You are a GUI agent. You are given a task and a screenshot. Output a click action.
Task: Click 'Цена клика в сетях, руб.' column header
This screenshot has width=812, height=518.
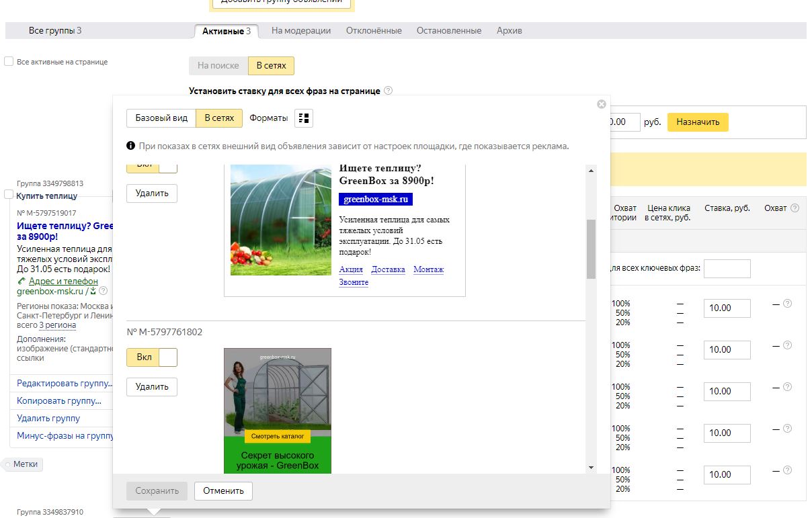tap(667, 213)
